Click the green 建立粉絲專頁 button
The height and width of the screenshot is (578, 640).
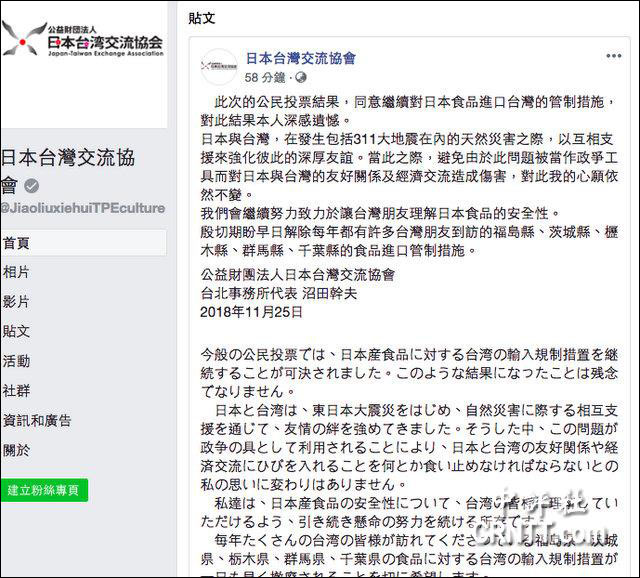tap(44, 490)
